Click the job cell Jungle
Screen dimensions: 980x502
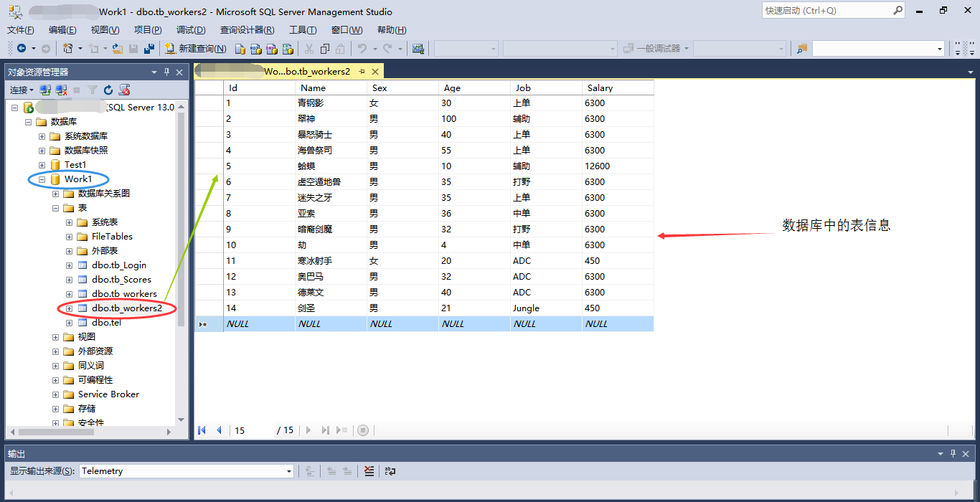546,308
